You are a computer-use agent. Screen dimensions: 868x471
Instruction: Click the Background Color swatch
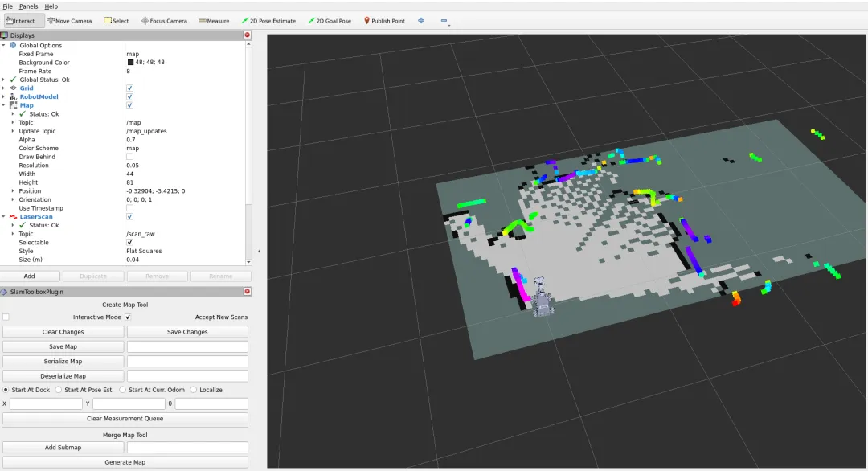point(130,63)
